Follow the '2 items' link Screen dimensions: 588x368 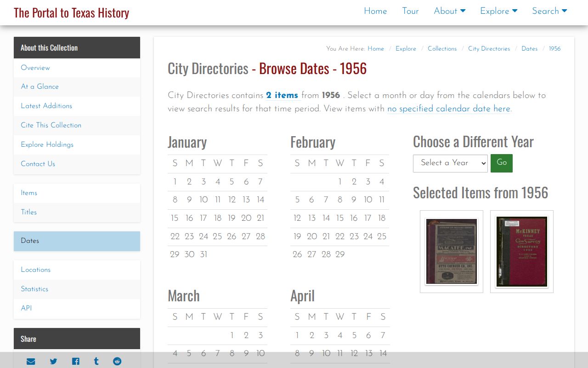pos(282,95)
